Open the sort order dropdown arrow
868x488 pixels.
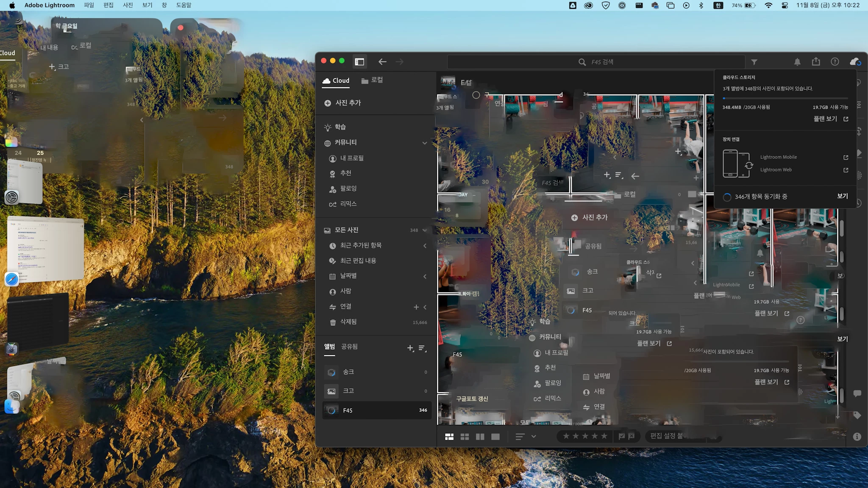534,436
